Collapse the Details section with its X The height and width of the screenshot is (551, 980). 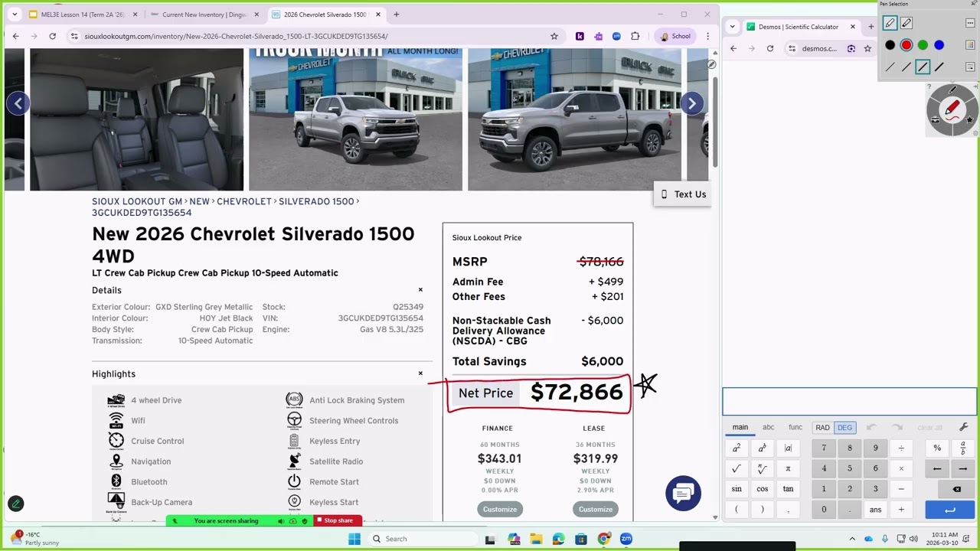pyautogui.click(x=420, y=290)
